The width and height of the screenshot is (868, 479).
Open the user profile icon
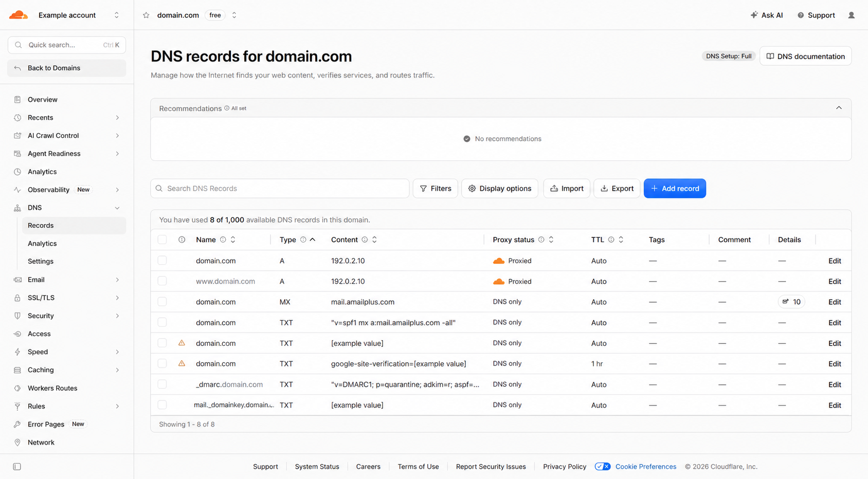(x=852, y=15)
